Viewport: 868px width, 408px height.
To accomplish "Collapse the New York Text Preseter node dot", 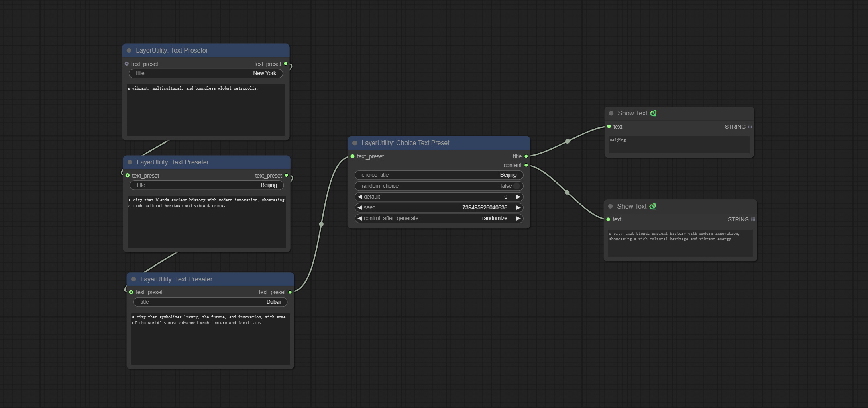I will tap(129, 51).
